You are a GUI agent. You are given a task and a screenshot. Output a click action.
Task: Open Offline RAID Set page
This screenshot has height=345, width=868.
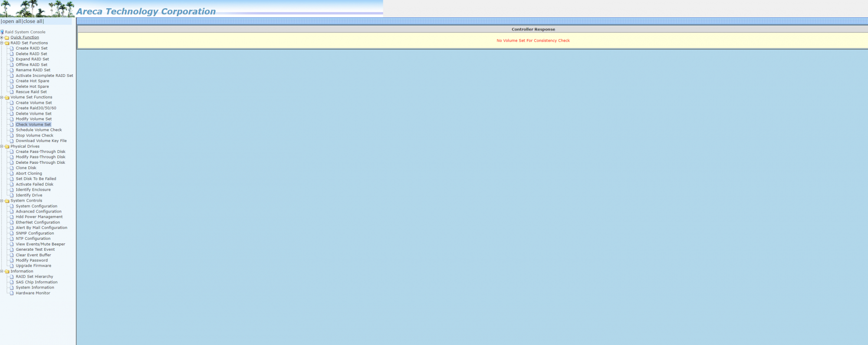pyautogui.click(x=32, y=65)
